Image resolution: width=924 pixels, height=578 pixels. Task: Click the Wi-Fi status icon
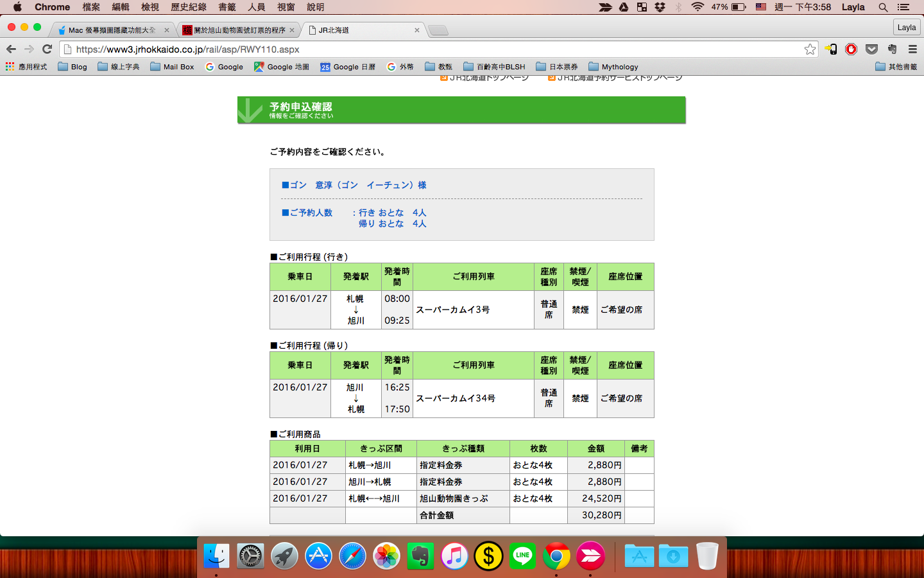coord(697,7)
